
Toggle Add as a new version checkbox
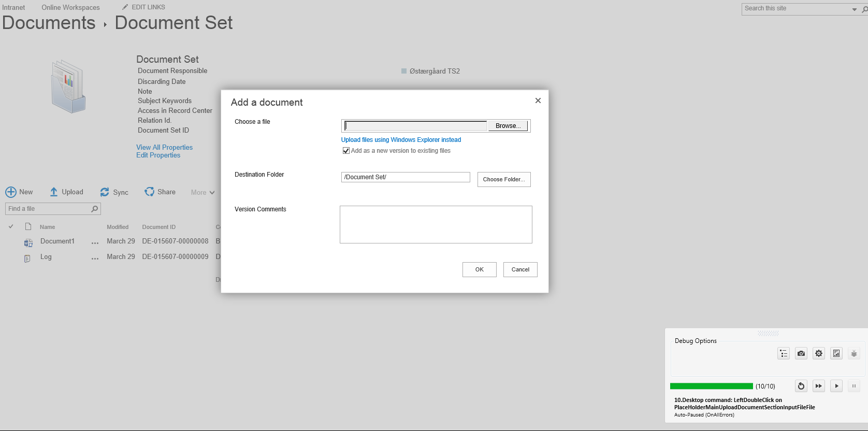346,151
